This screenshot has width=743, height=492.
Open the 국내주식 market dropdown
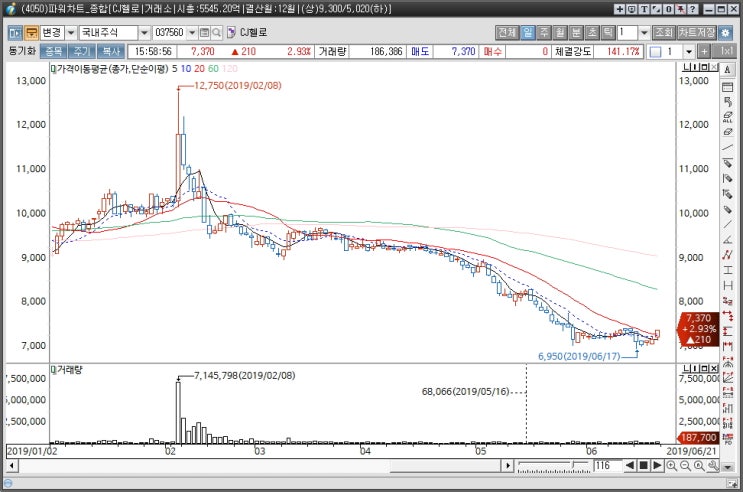tap(145, 32)
